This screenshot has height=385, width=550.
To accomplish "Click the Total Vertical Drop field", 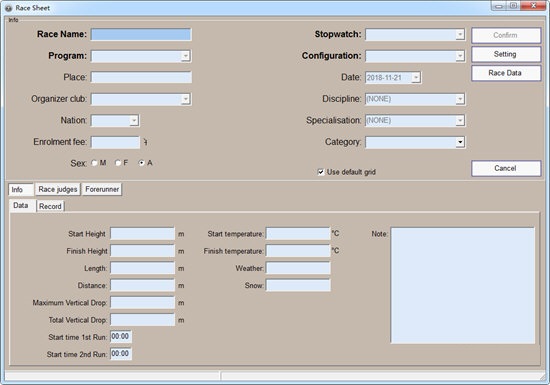I will [142, 319].
